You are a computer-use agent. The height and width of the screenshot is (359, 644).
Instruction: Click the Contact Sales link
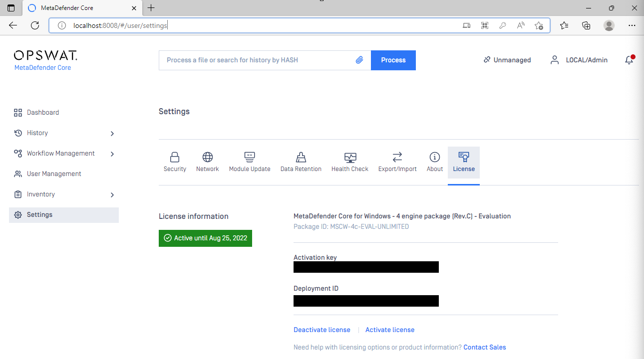coord(485,348)
